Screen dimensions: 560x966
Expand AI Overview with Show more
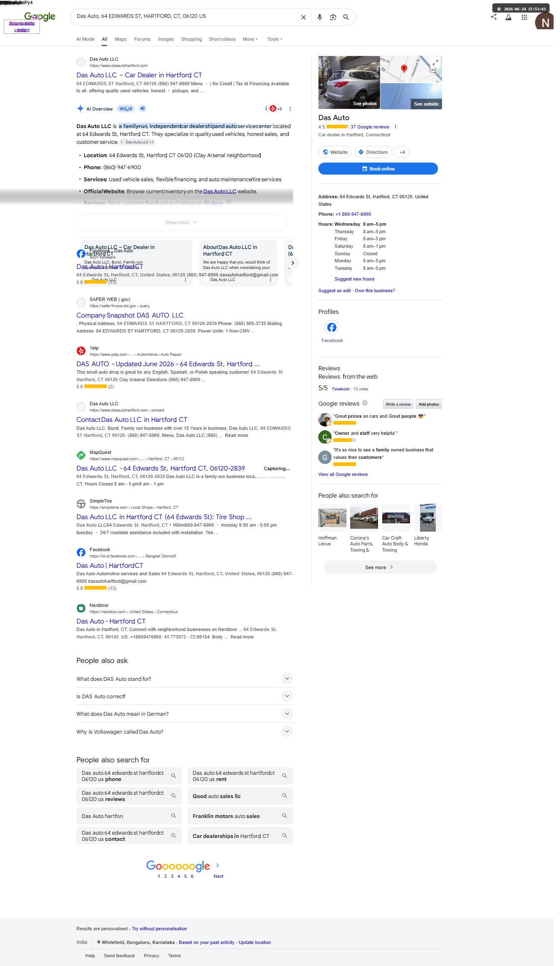tap(181, 222)
